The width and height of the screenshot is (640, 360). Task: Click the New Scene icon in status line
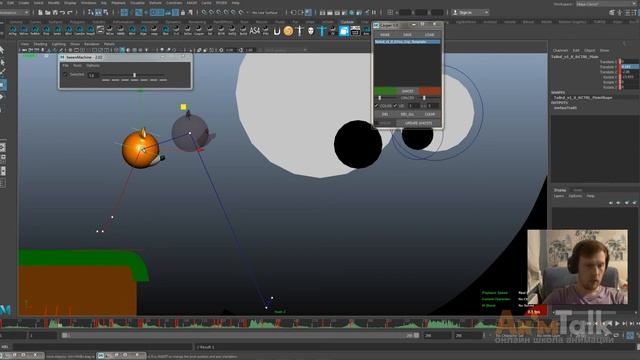[40, 13]
